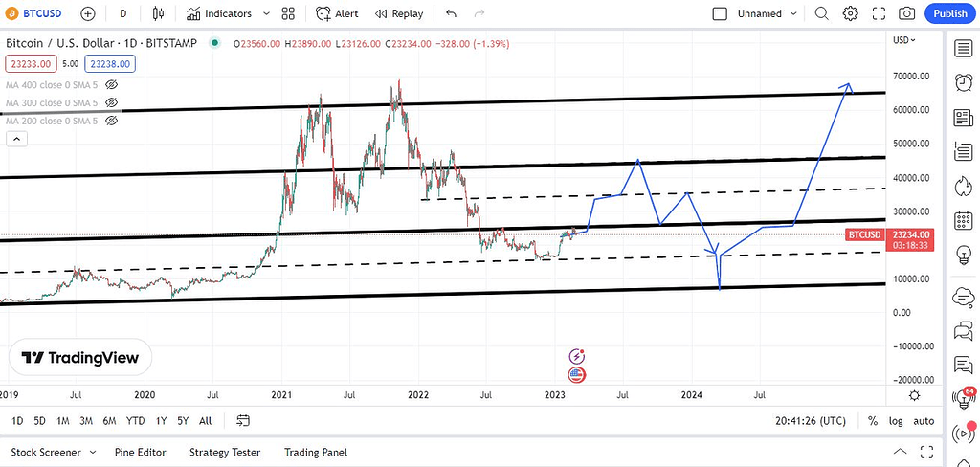
Task: Open the USD currency dropdown
Action: pos(903,40)
